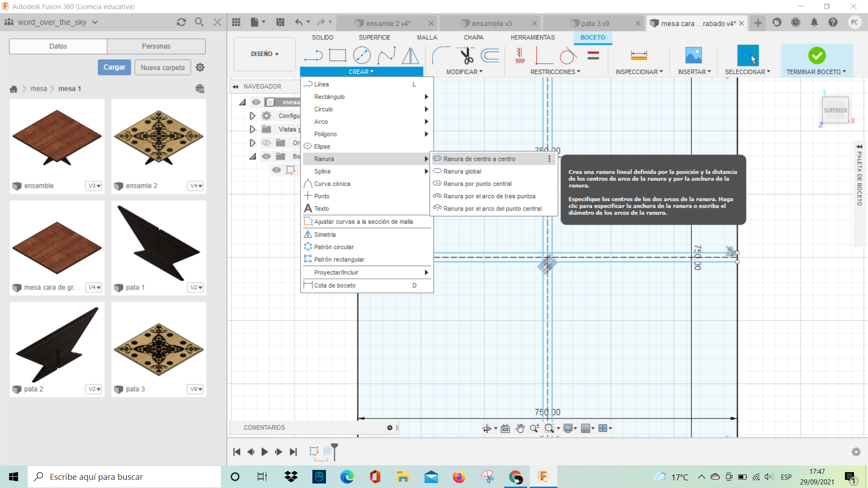The height and width of the screenshot is (488, 868).
Task: Switch to SÓLIDO tab
Action: 322,38
